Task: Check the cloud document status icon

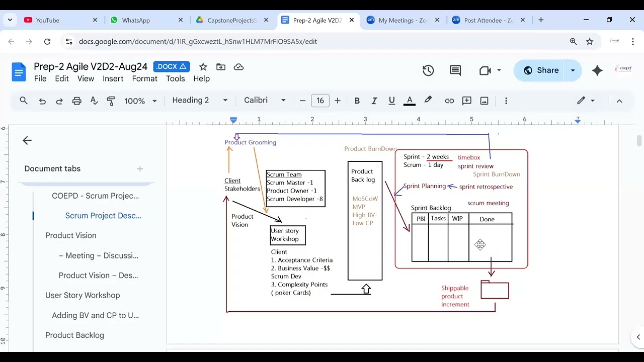Action: click(x=238, y=67)
